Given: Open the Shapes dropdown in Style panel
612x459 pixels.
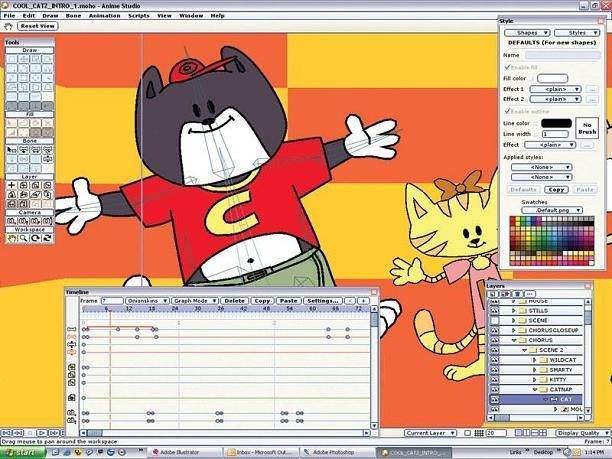Looking at the screenshot, I should 527,33.
